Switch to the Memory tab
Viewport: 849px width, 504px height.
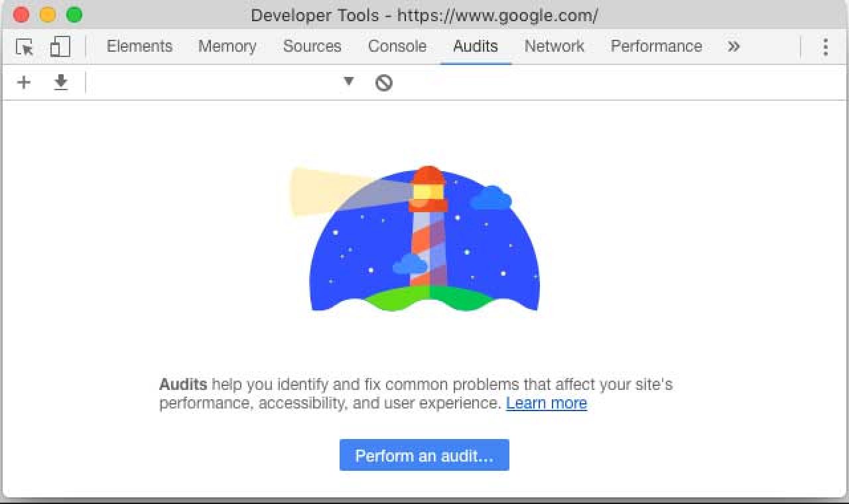click(x=227, y=46)
